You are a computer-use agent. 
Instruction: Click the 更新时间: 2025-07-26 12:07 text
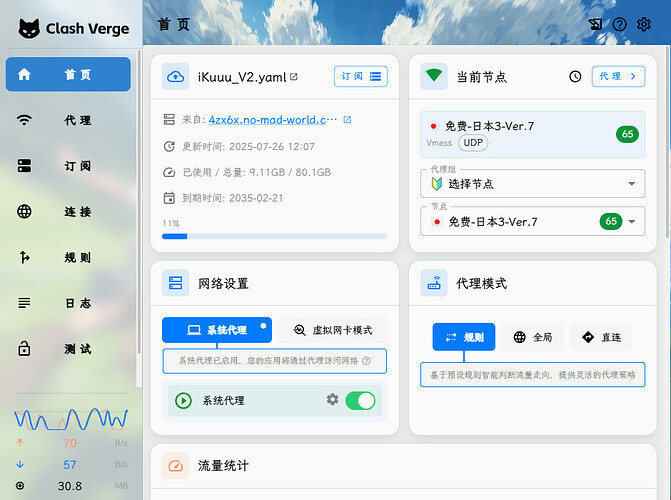[249, 146]
